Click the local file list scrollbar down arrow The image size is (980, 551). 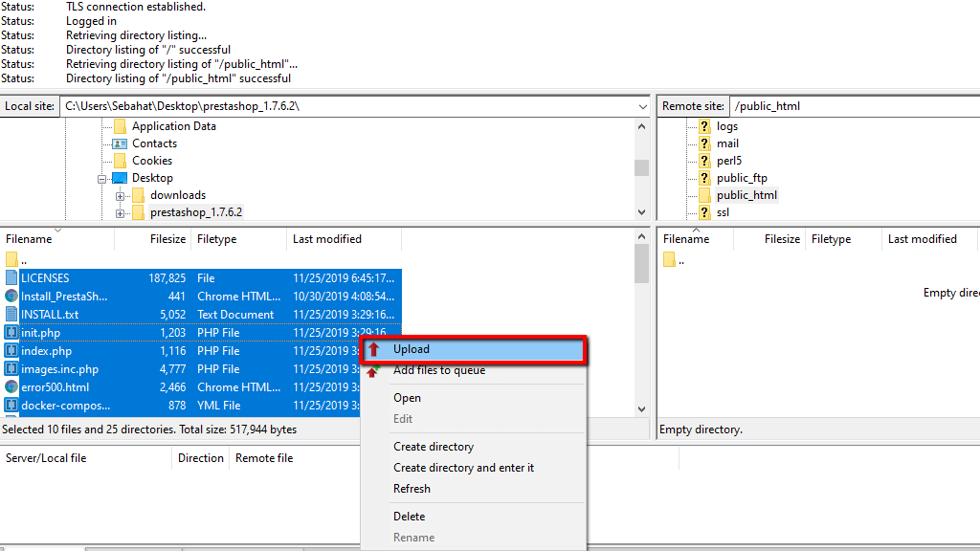pyautogui.click(x=641, y=409)
